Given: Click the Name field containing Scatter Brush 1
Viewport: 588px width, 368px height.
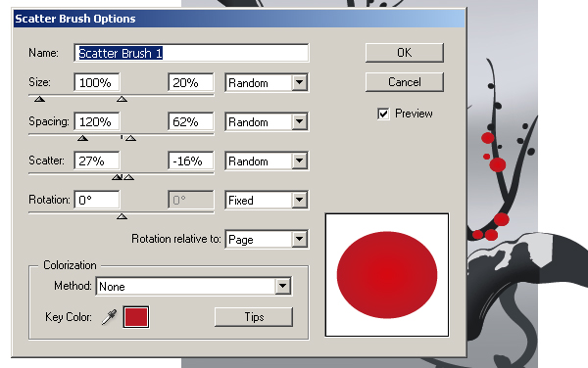Looking at the screenshot, I should (191, 53).
